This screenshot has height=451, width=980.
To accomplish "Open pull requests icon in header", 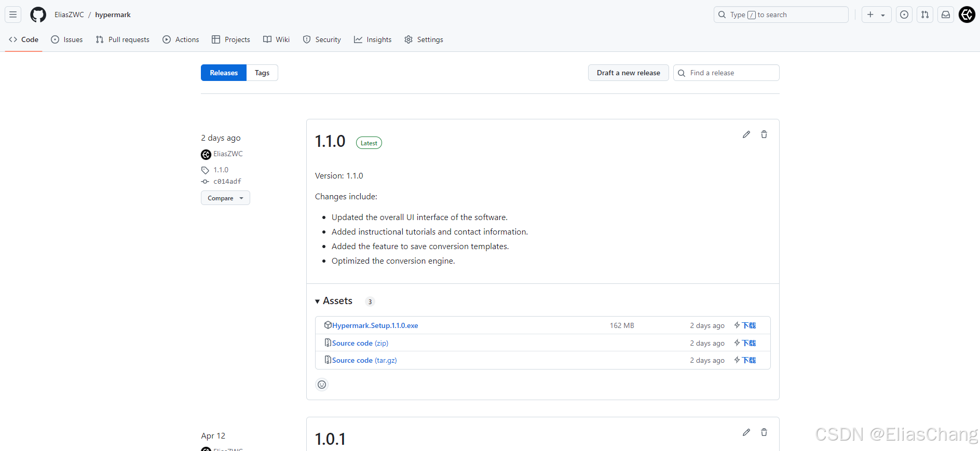I will (925, 15).
